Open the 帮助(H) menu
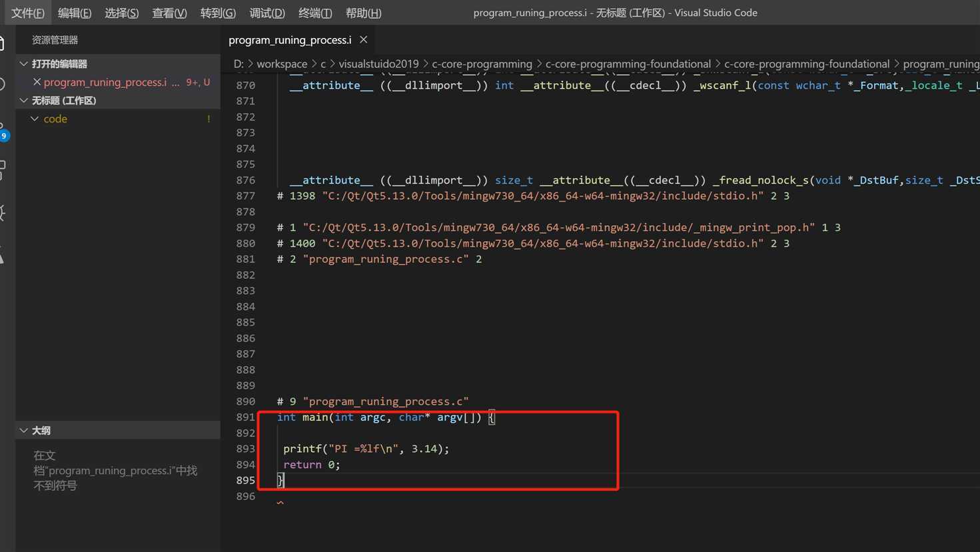The image size is (980, 552). click(363, 13)
